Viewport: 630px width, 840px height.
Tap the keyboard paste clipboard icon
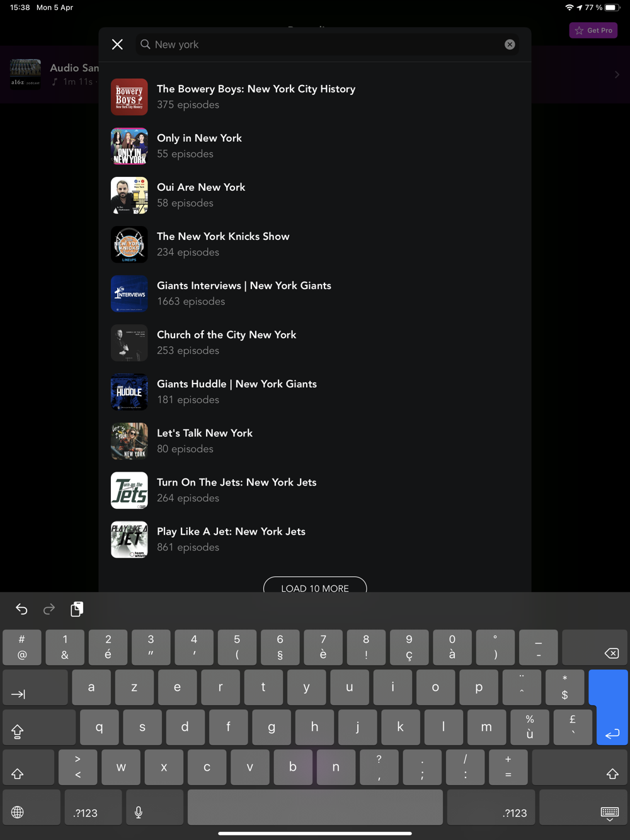click(77, 609)
